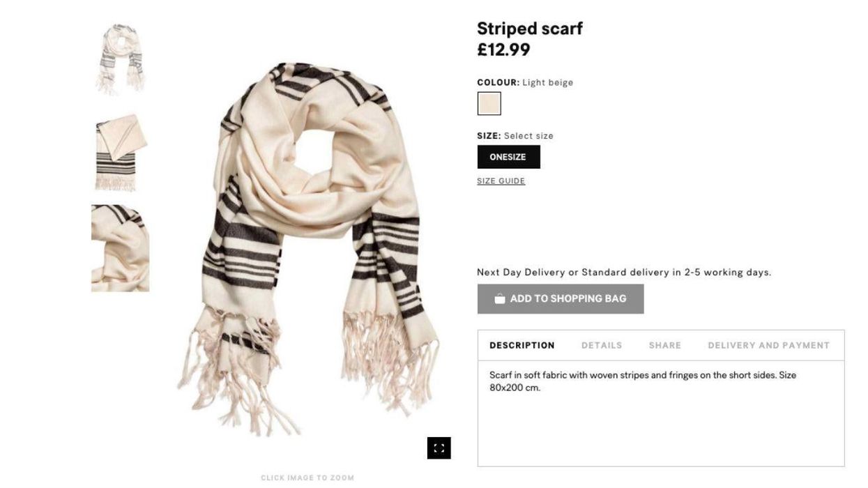Select the DESCRIPTION tab

pos(521,346)
